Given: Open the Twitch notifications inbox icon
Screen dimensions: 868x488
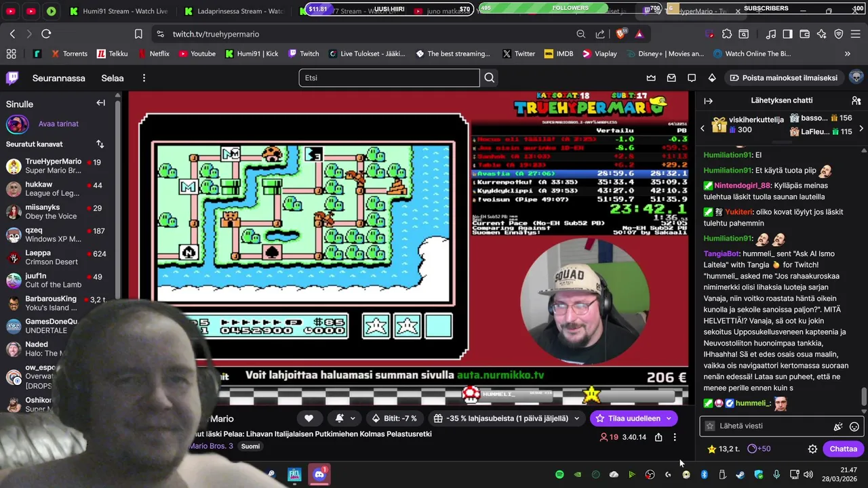Looking at the screenshot, I should [x=671, y=78].
